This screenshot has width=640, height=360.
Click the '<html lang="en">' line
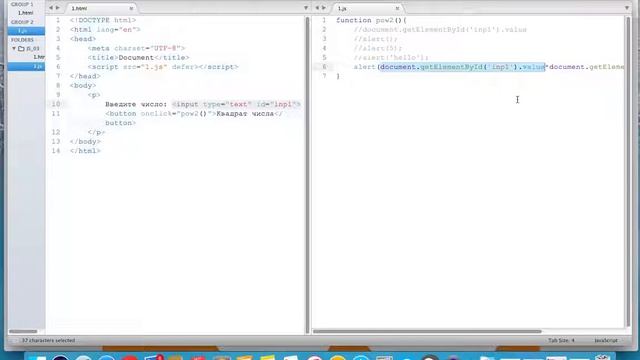click(105, 30)
